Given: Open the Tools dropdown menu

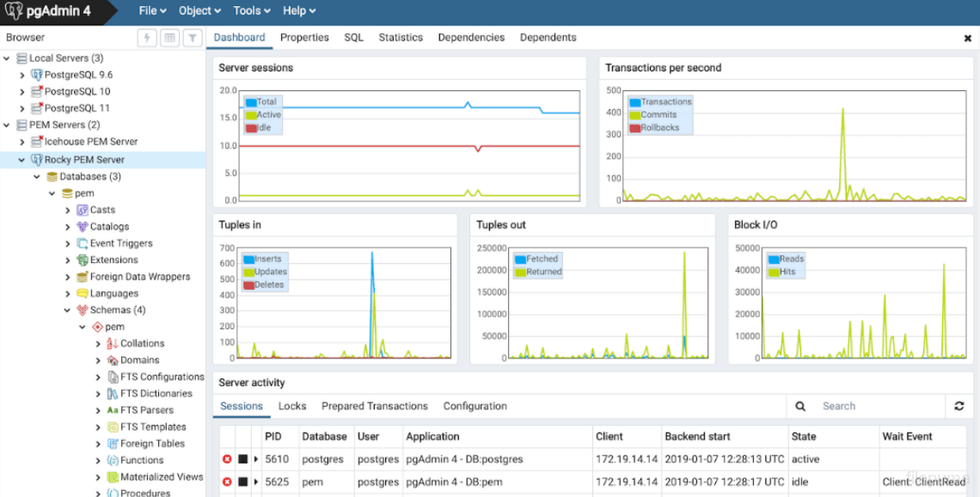Looking at the screenshot, I should click(x=251, y=11).
